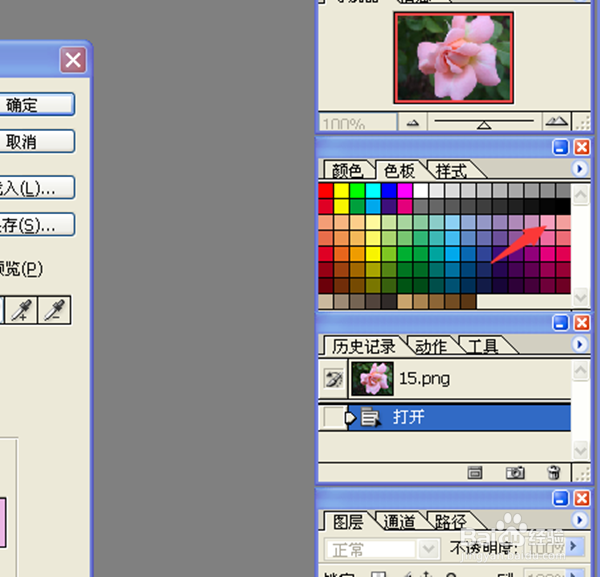The height and width of the screenshot is (577, 600).
Task: Pick the pure green swatch in the top row
Action: pyautogui.click(x=357, y=191)
